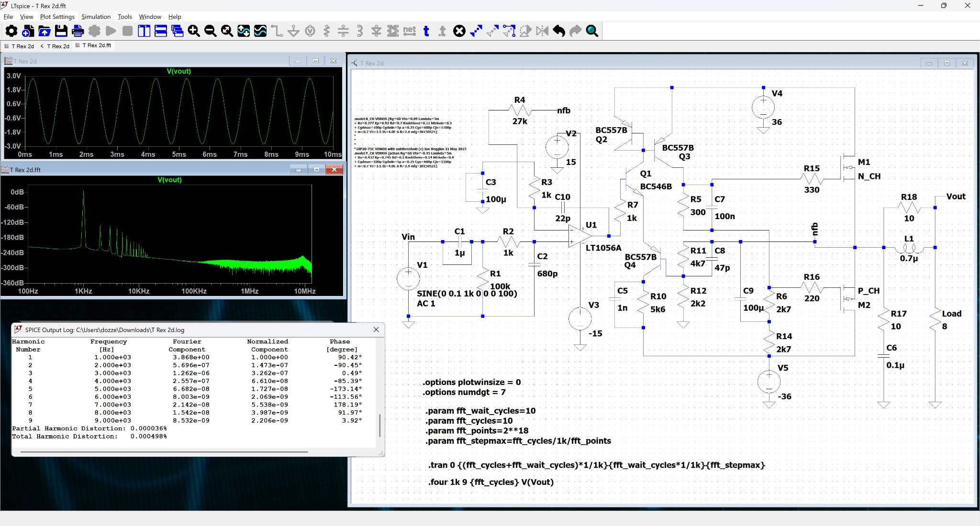Click the Duplicate tool icon
The image size is (980, 526).
coord(476,31)
